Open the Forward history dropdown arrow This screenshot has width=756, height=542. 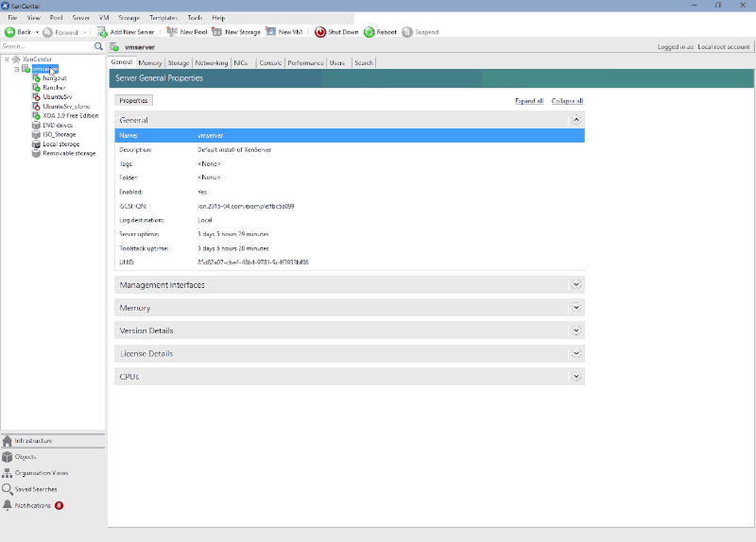[x=84, y=32]
